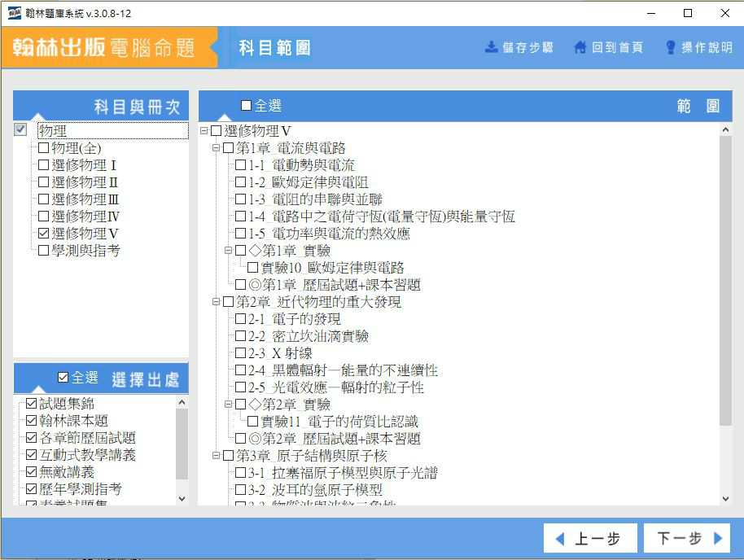
Task: Check 2-5 光電效應 checkbox
Action: [x=241, y=387]
